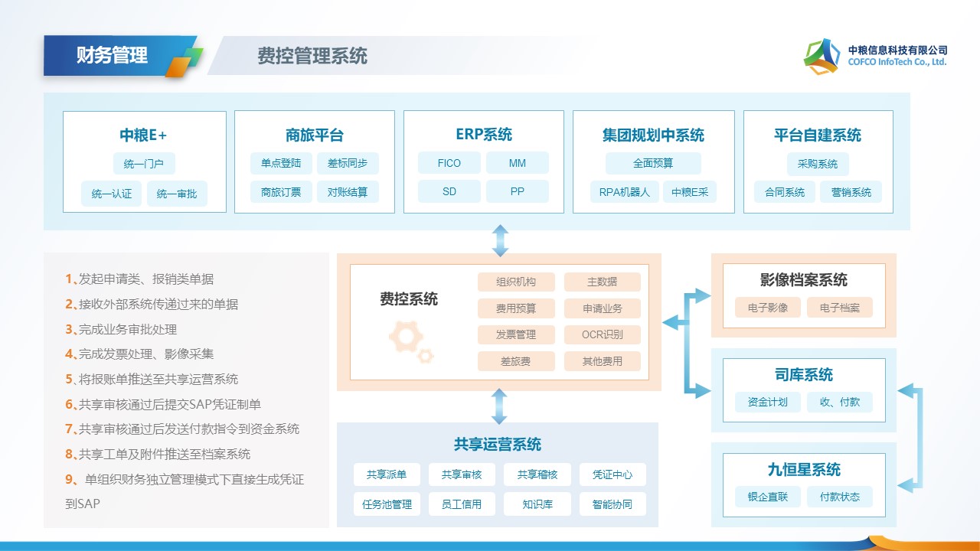Click the 资金计划 box in 司库系统
Viewport: 980px width, 551px height.
point(768,402)
